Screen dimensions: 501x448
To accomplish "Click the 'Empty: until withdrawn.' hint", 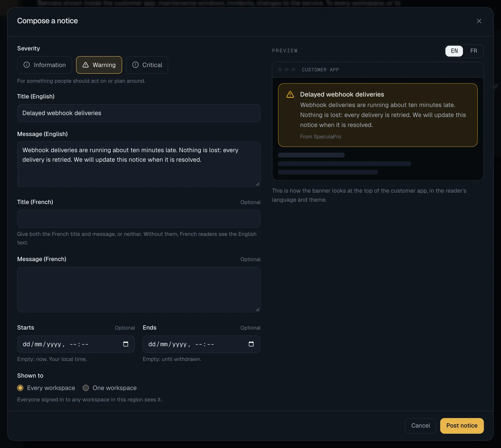I will [172, 359].
